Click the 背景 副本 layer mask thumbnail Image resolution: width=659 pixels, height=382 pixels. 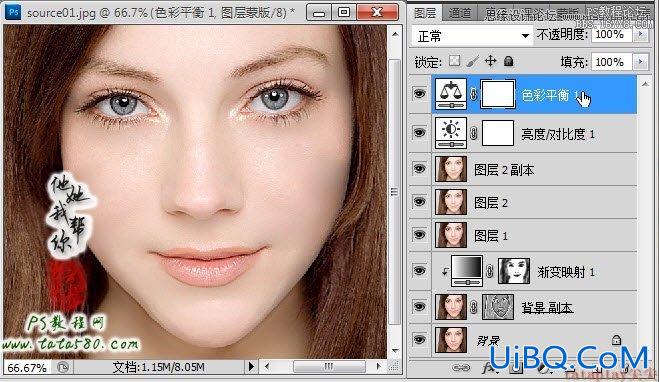[x=498, y=307]
